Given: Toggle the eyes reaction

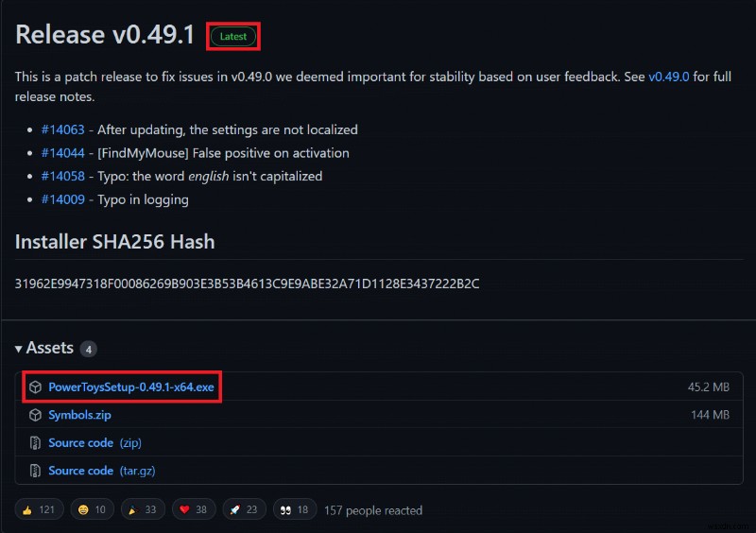Looking at the screenshot, I should [x=295, y=509].
